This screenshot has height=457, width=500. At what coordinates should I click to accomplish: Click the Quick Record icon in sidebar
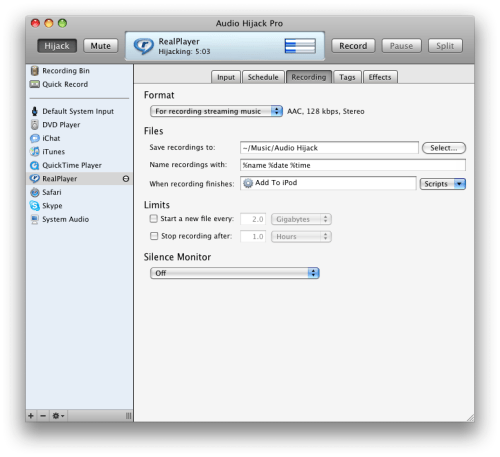(x=34, y=84)
